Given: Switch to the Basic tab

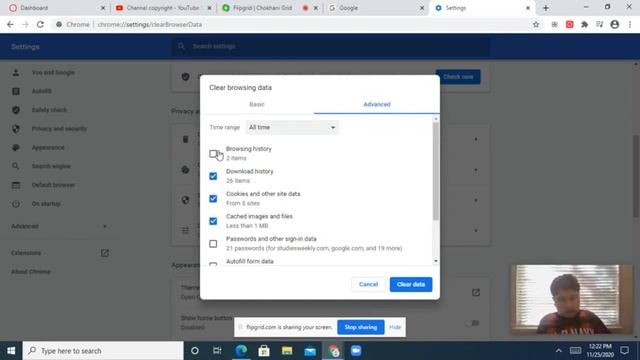Looking at the screenshot, I should click(x=257, y=104).
